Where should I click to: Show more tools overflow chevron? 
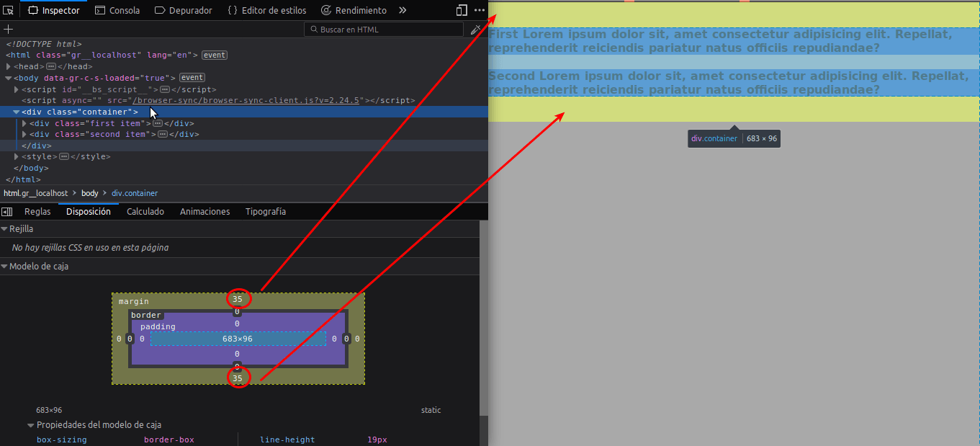[403, 10]
